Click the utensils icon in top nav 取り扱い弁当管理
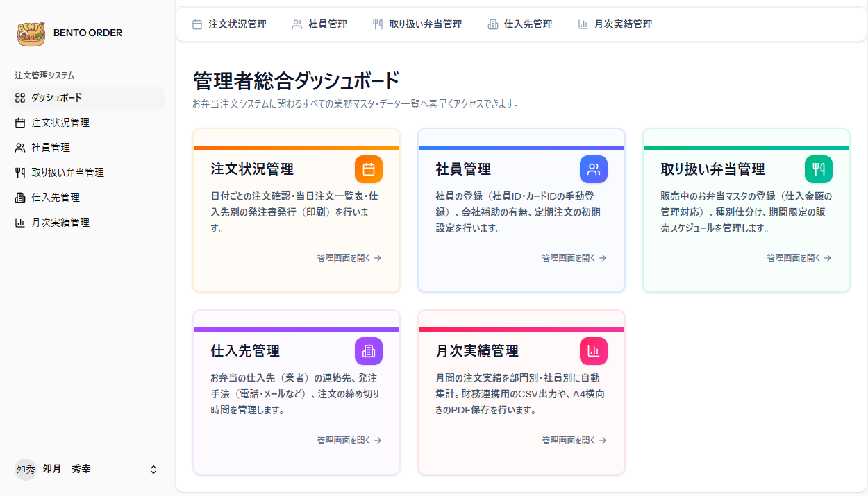Image resolution: width=868 pixels, height=496 pixels. coord(378,24)
